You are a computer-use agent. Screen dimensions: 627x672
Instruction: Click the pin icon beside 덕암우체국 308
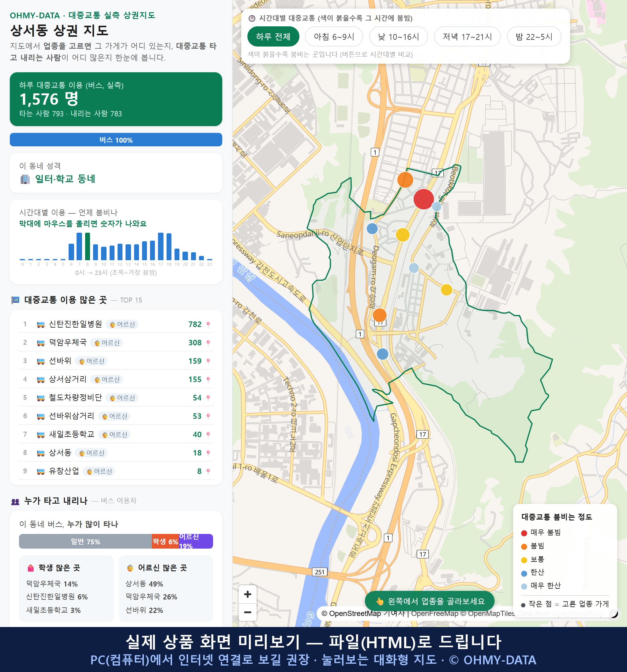(208, 343)
